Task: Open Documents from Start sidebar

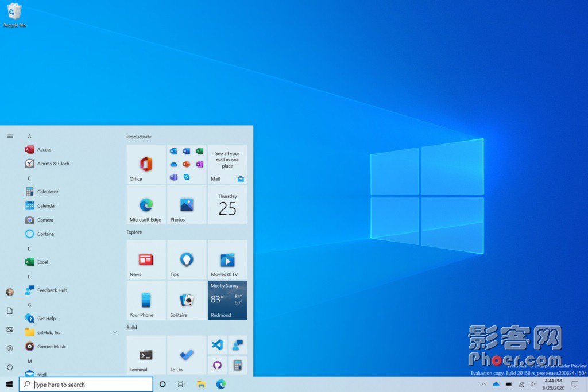Action: click(x=10, y=311)
